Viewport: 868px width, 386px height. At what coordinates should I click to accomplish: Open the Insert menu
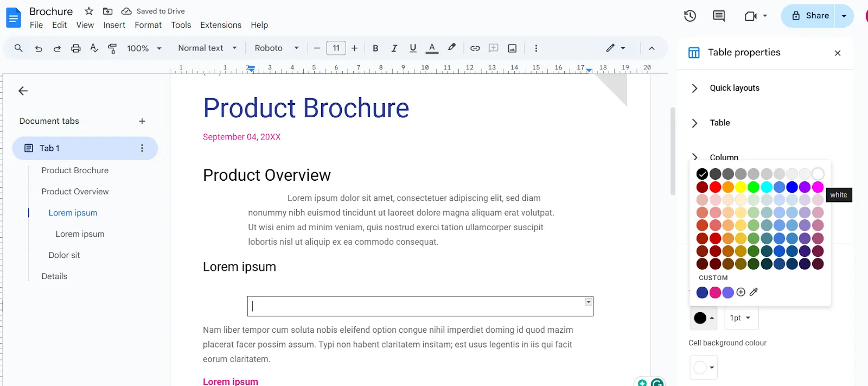[114, 25]
